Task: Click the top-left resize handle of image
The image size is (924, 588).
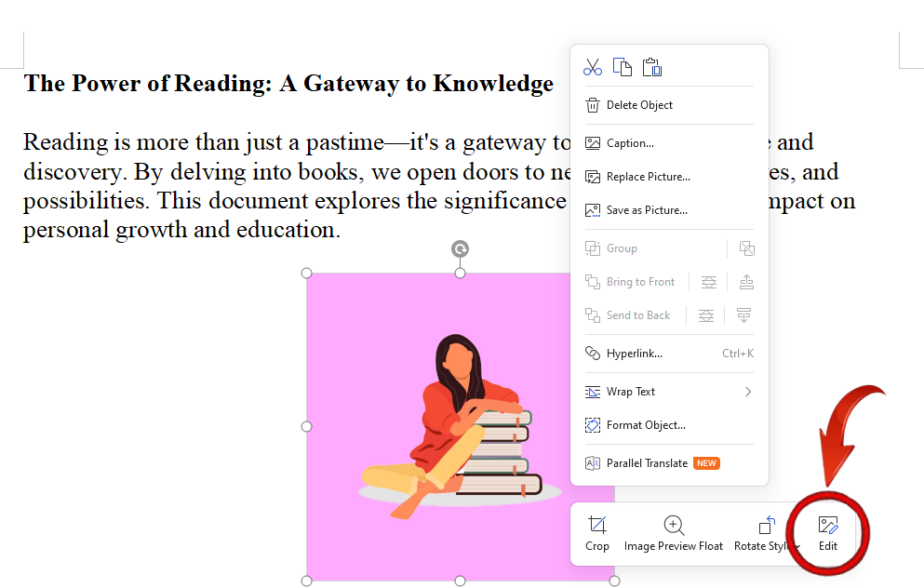Action: [306, 274]
